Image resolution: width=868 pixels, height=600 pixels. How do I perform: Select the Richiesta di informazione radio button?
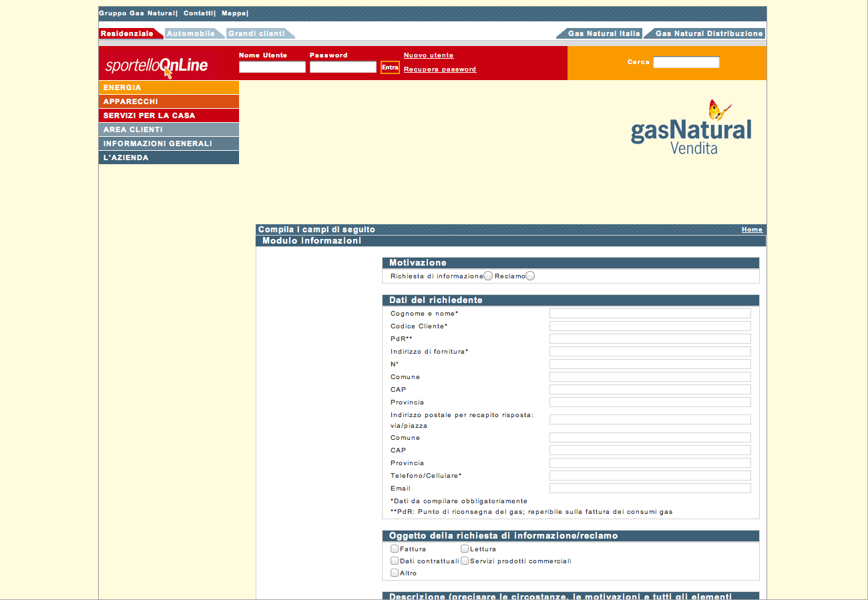pos(488,276)
